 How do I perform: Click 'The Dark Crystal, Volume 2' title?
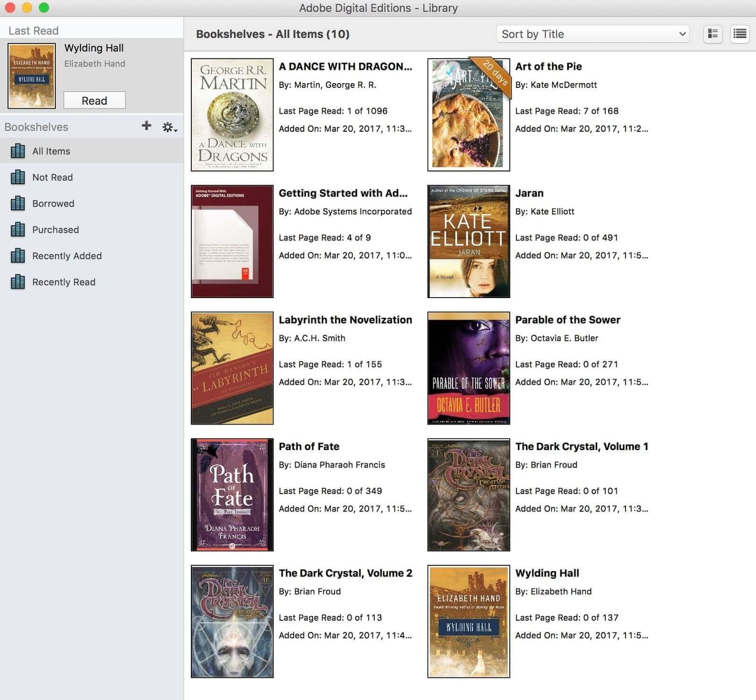coord(345,573)
